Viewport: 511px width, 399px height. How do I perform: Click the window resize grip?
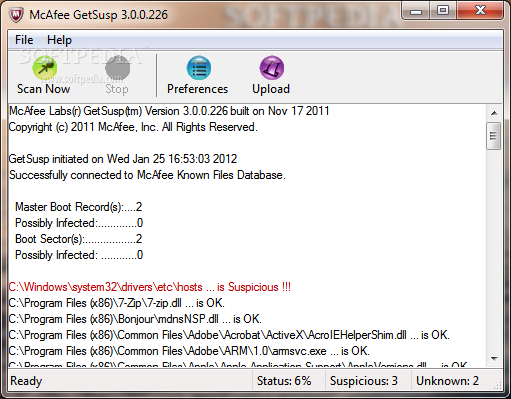point(498,386)
